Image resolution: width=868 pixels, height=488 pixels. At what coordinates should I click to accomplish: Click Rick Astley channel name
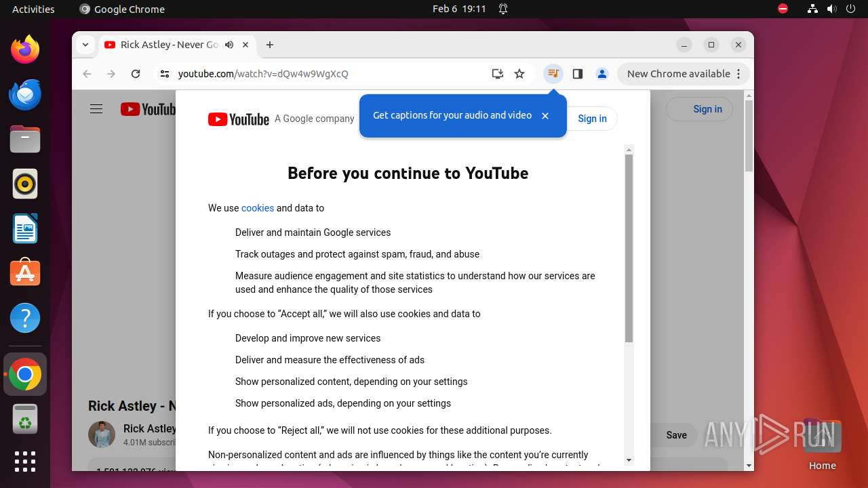point(150,428)
